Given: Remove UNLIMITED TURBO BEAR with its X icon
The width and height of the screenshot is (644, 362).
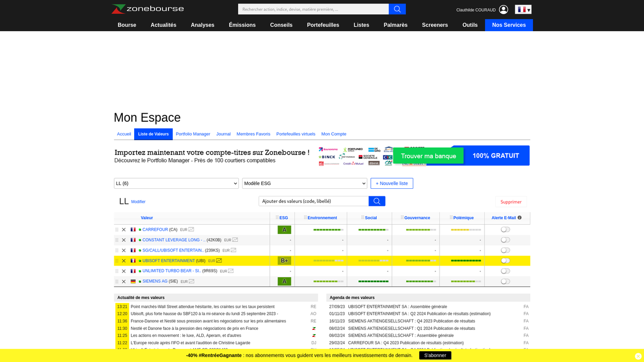Looking at the screenshot, I should (x=123, y=271).
